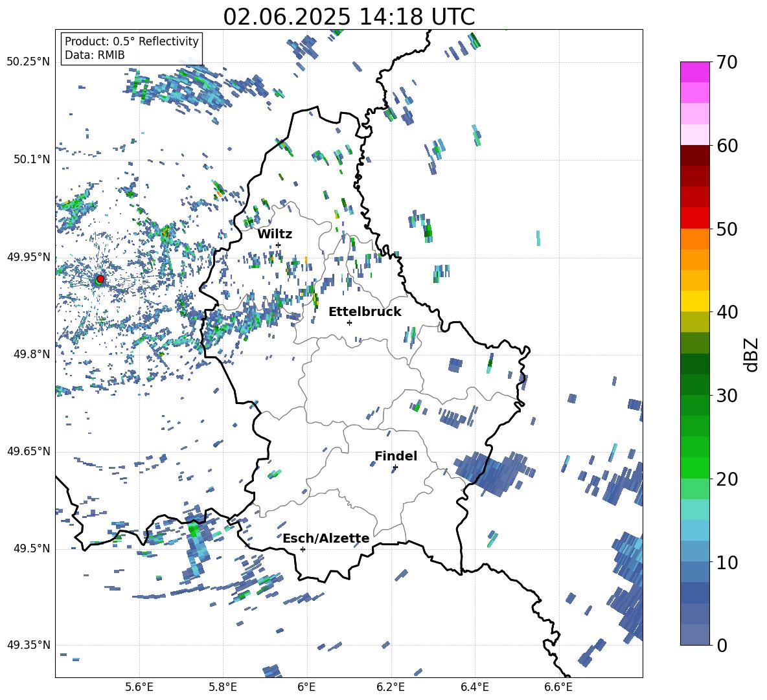Click the Findel station label
This screenshot has width=767, height=700.
pyautogui.click(x=396, y=456)
